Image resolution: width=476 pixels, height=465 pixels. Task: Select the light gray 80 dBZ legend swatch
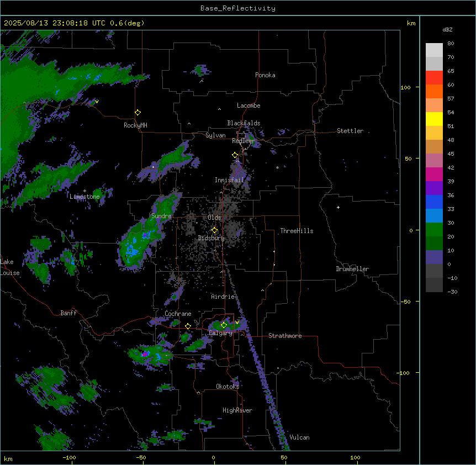pyautogui.click(x=434, y=50)
